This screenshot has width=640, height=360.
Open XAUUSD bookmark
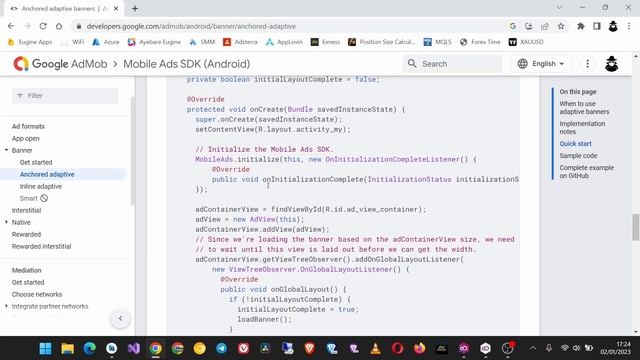coord(526,42)
